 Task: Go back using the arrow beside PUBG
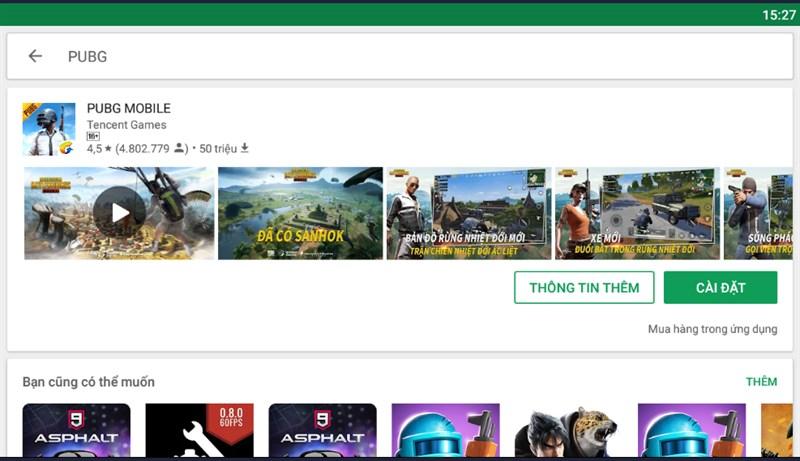coord(35,56)
